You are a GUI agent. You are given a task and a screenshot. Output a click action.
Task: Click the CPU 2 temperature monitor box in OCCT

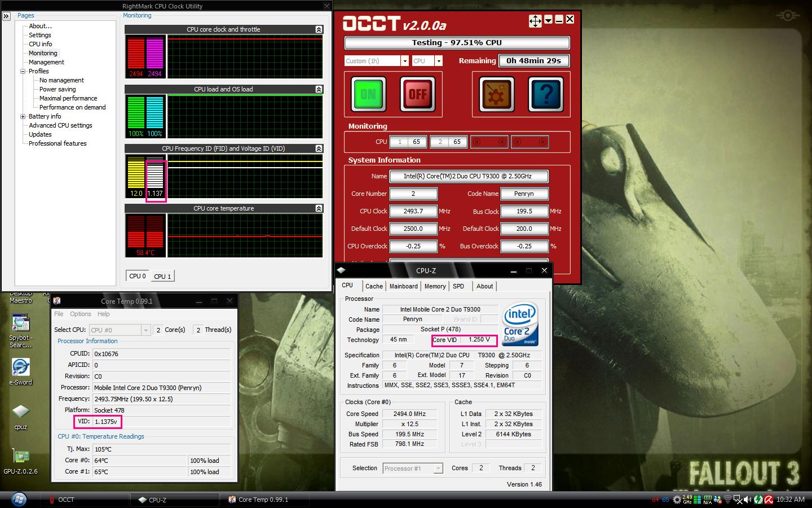(x=449, y=142)
